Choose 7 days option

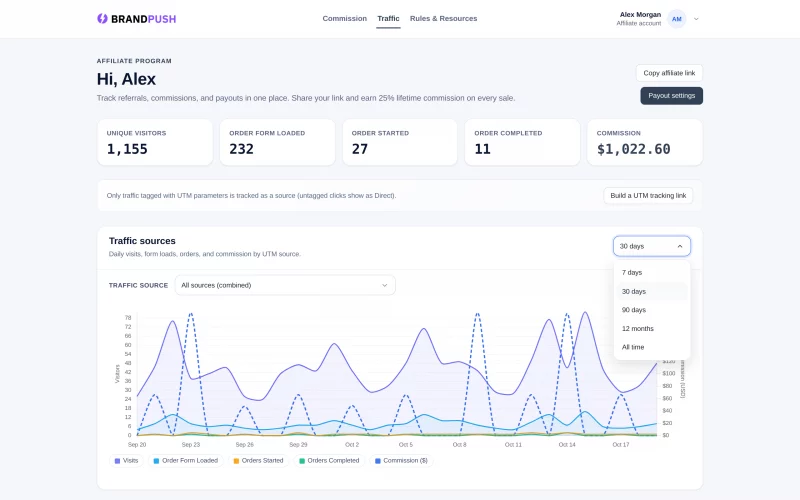point(652,272)
